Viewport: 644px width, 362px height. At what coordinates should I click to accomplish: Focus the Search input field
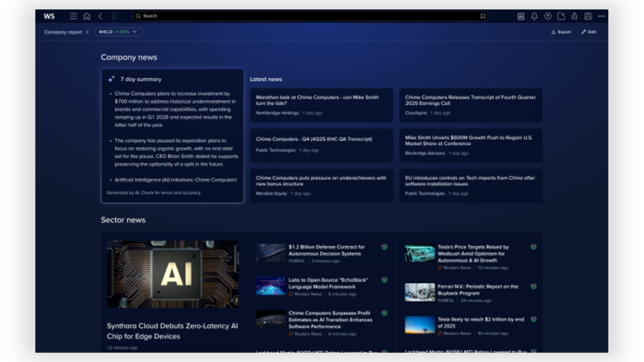click(311, 16)
